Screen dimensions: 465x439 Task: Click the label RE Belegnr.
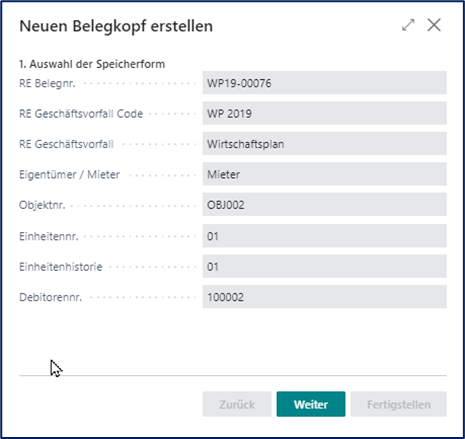[x=47, y=83]
